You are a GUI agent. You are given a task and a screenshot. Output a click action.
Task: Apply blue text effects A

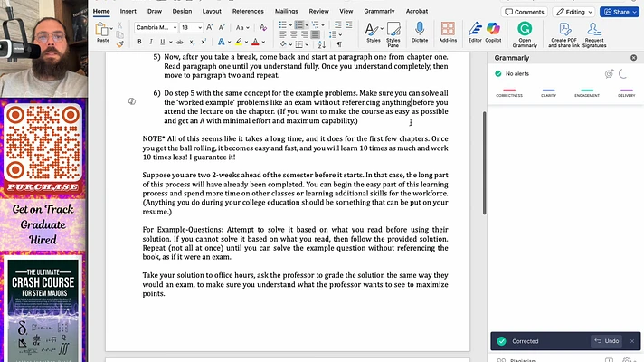coord(221,42)
